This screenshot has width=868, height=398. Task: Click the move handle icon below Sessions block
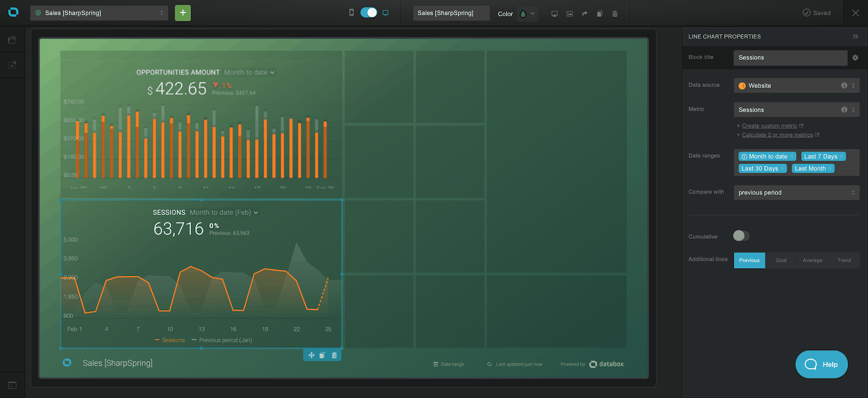tap(311, 355)
